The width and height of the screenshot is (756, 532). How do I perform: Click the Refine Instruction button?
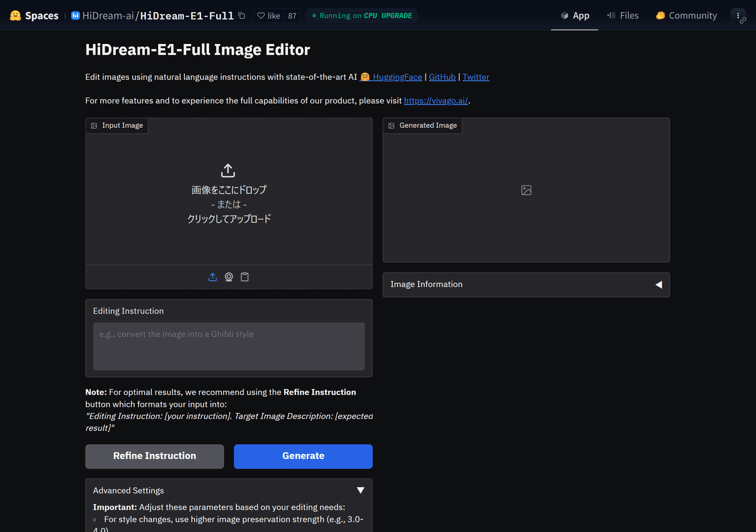coord(154,456)
